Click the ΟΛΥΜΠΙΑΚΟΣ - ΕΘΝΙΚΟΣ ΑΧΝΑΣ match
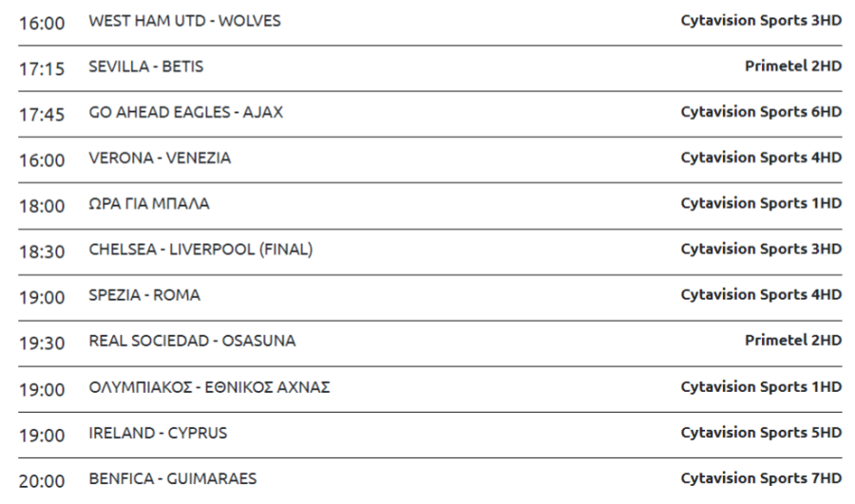This screenshot has width=855, height=504. (x=209, y=387)
